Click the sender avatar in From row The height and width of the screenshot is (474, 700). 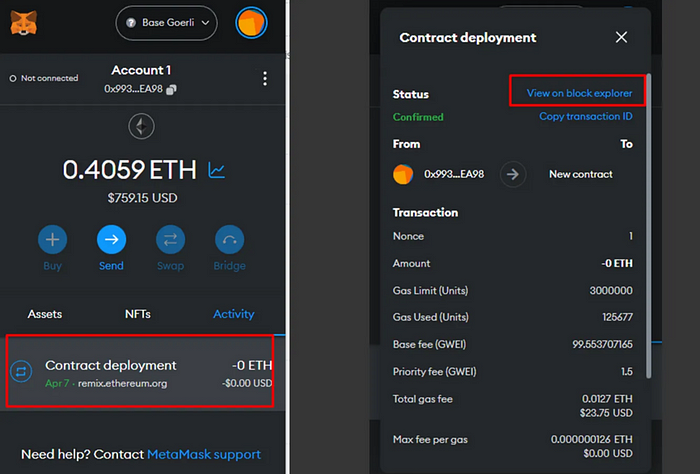[403, 175]
